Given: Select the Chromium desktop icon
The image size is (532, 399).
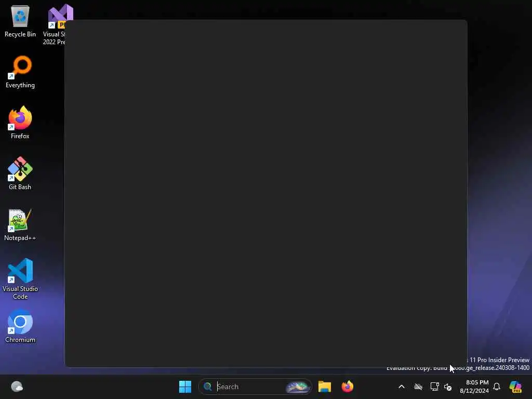Looking at the screenshot, I should coord(20,326).
